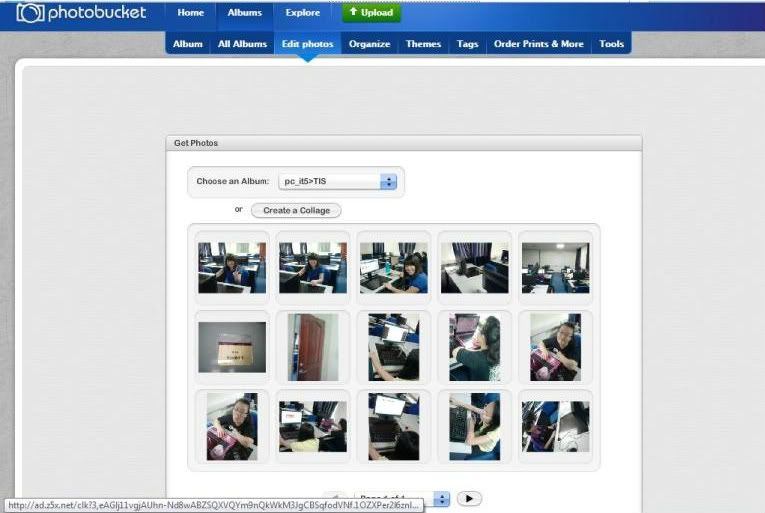Select the sign plaque photo thumbnail
This screenshot has height=513, width=765.
click(x=232, y=347)
